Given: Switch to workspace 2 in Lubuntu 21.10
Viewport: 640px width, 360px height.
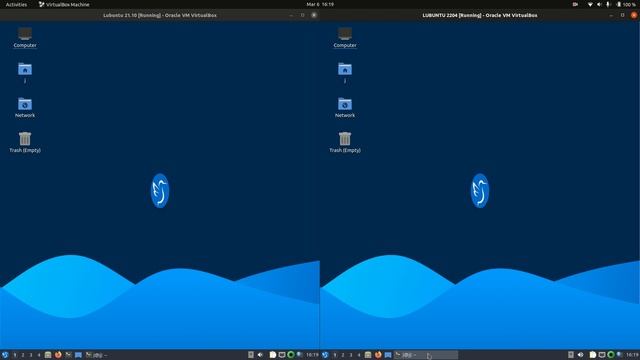Looking at the screenshot, I should (23, 355).
